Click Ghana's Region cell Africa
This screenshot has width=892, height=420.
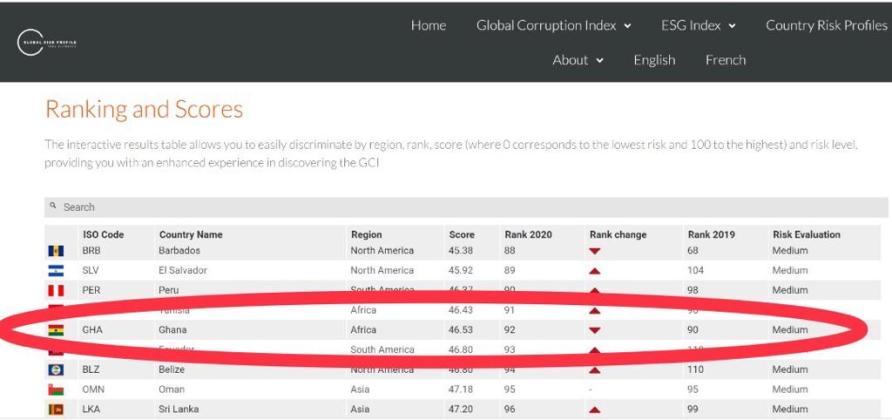(x=363, y=330)
